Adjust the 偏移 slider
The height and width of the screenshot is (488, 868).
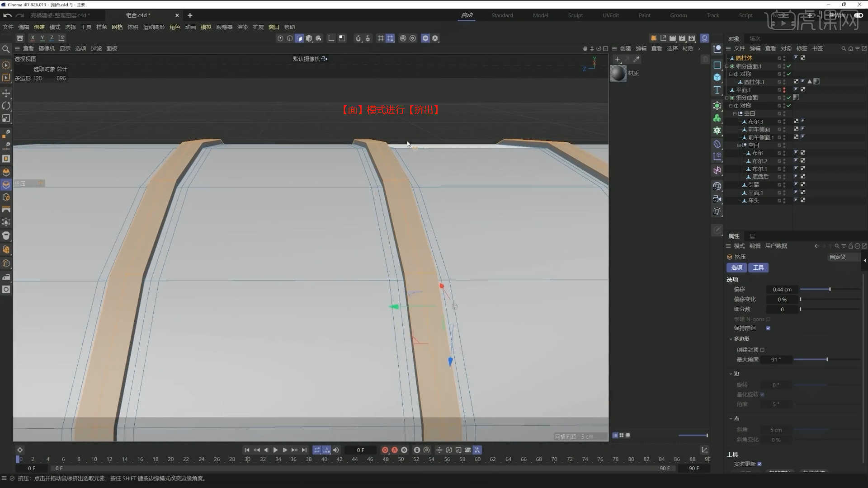[x=830, y=289]
